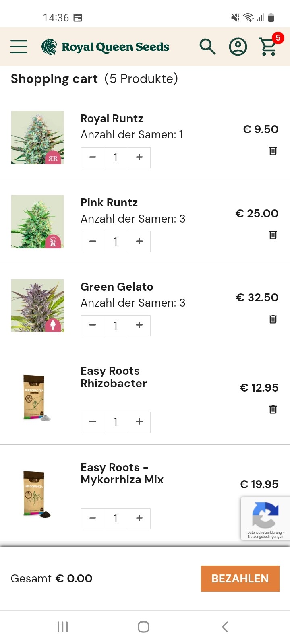Decrease Easy Roots Rhizobacter quantity
The image size is (290, 644).
93,422
